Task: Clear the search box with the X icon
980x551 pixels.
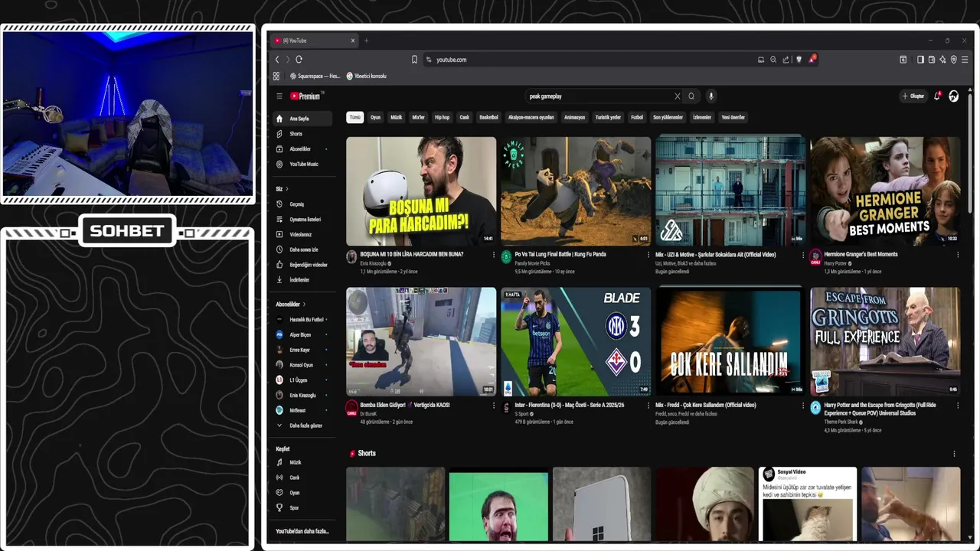Action: pyautogui.click(x=677, y=96)
